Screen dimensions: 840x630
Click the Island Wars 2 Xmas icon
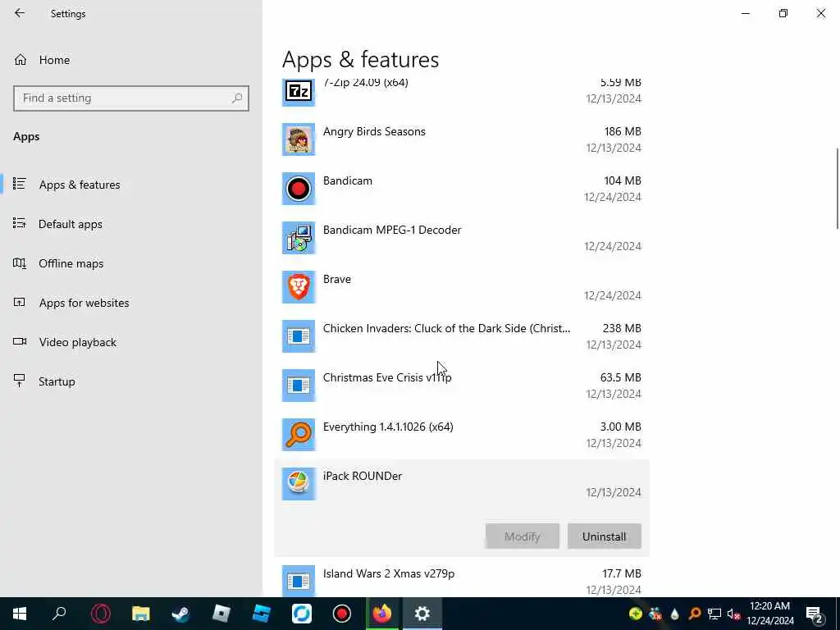click(x=299, y=581)
